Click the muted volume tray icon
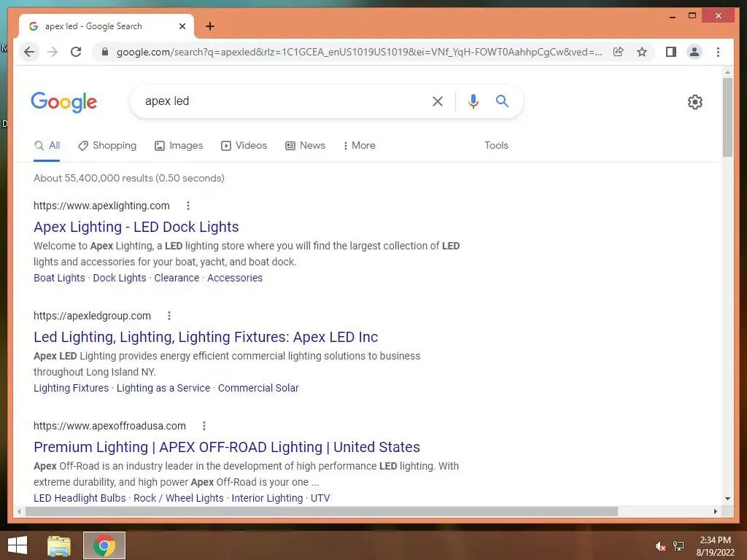 tap(660, 546)
